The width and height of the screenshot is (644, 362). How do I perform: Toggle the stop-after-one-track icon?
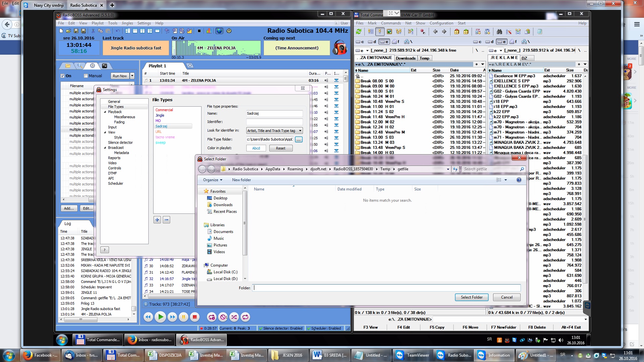point(223,317)
